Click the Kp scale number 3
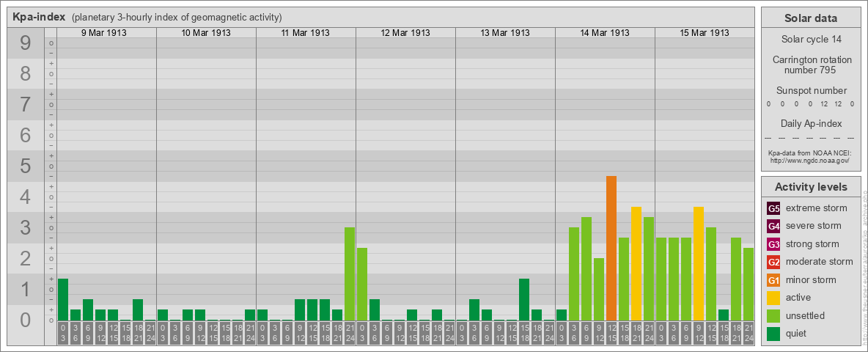 coord(25,227)
